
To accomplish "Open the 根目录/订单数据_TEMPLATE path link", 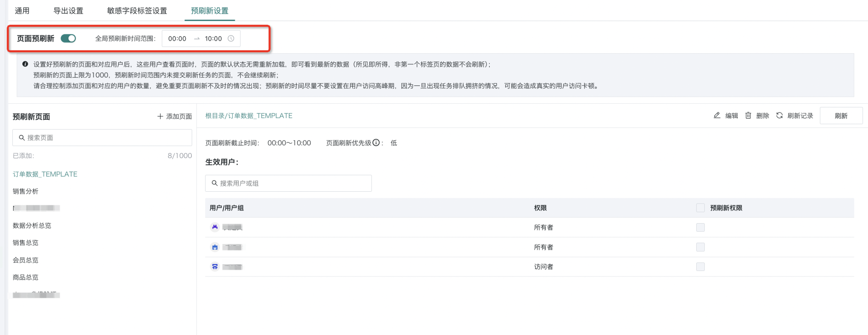I will click(x=249, y=116).
